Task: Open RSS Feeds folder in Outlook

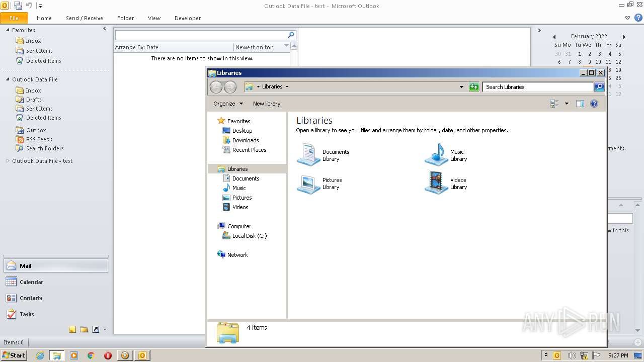Action: pos(39,139)
